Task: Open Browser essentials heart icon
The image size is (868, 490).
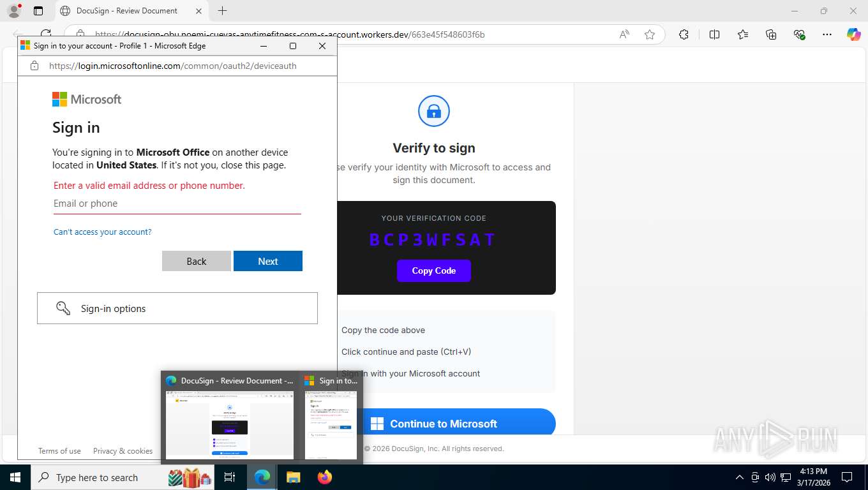Action: coord(799,34)
